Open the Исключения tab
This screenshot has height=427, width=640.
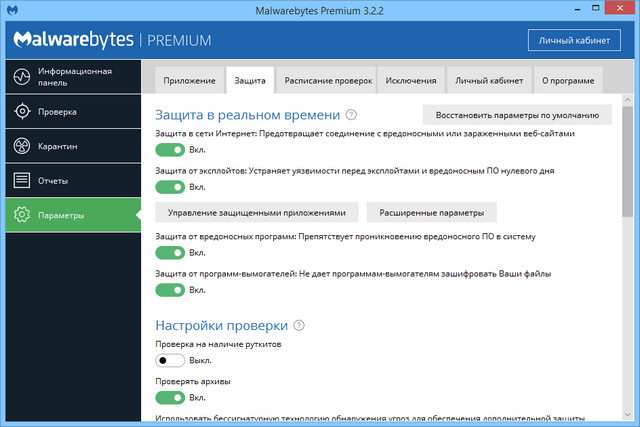pos(411,80)
